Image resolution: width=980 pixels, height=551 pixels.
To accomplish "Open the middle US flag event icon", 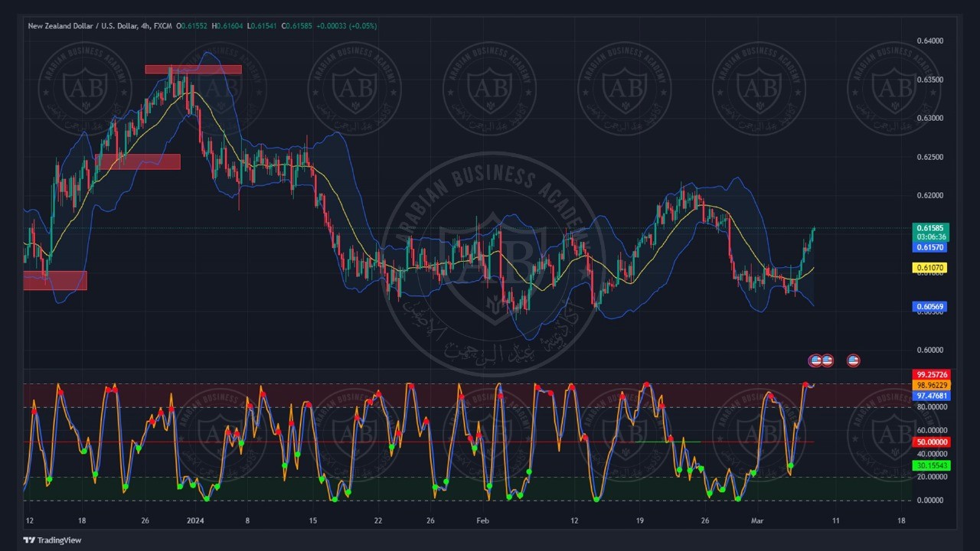I will pyautogui.click(x=827, y=360).
